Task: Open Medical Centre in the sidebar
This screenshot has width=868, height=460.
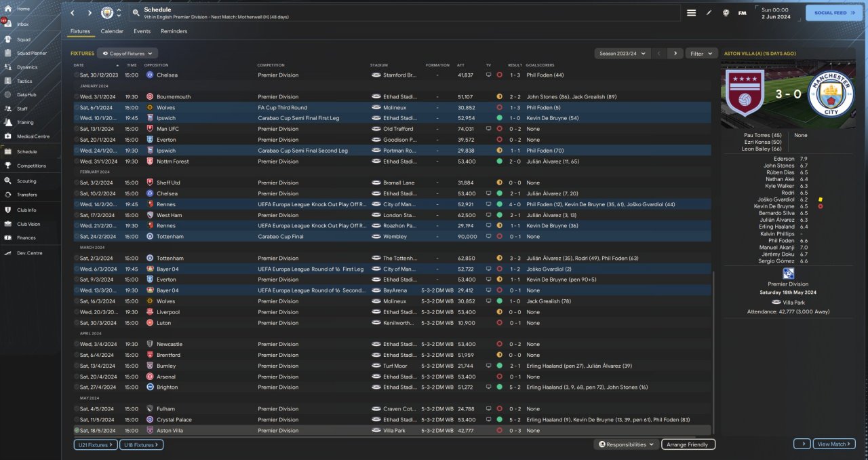Action: click(x=33, y=136)
